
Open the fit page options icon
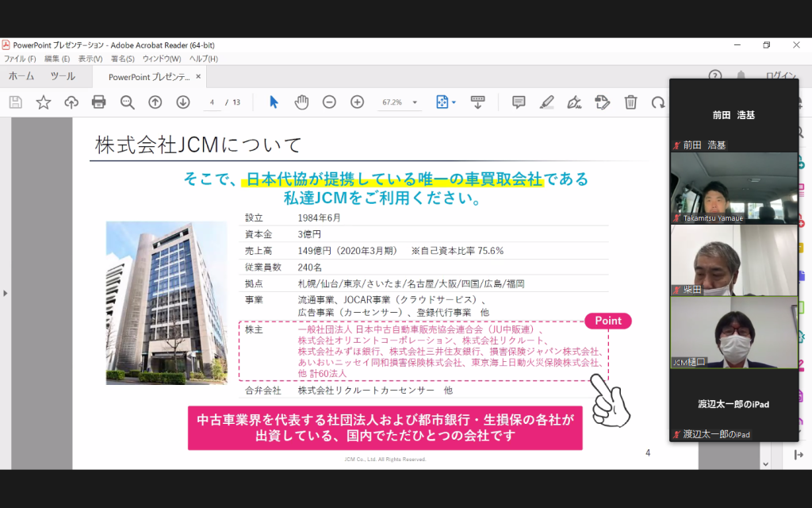pos(446,102)
